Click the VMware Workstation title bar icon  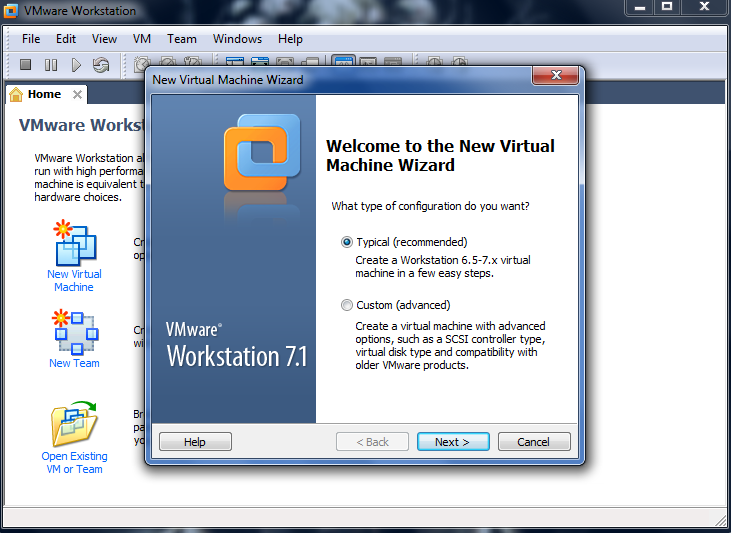(x=11, y=10)
